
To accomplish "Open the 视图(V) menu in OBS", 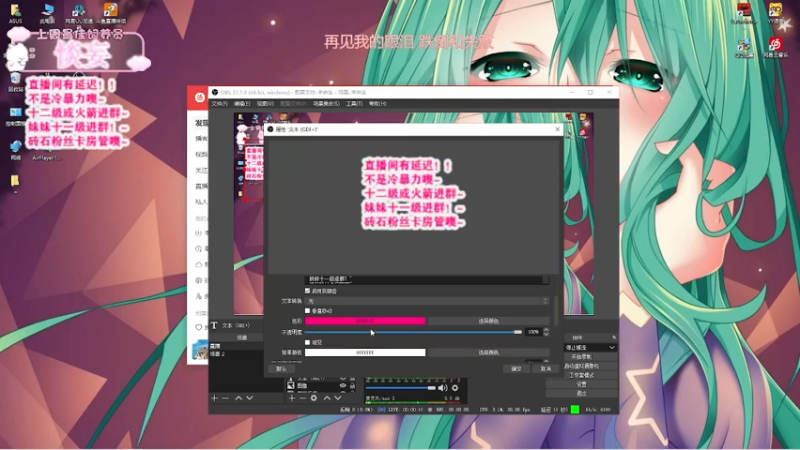I will (x=265, y=104).
